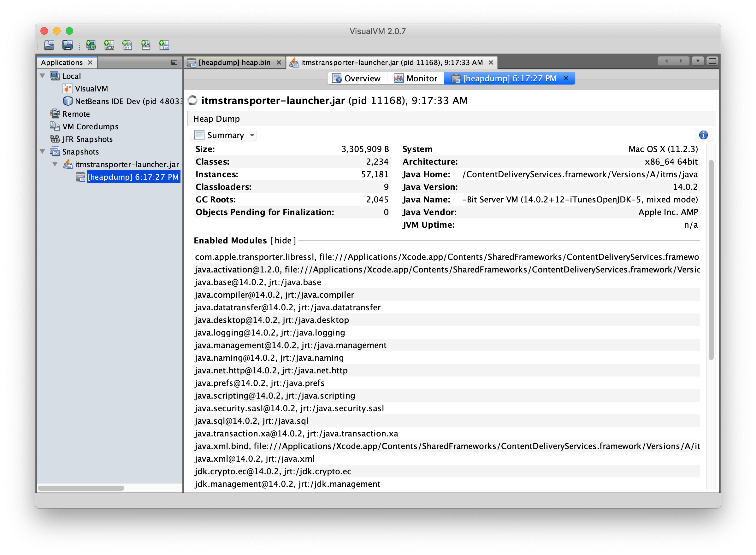The height and width of the screenshot is (555, 756).
Task: Click the VM Coredumps icon
Action: tap(55, 126)
